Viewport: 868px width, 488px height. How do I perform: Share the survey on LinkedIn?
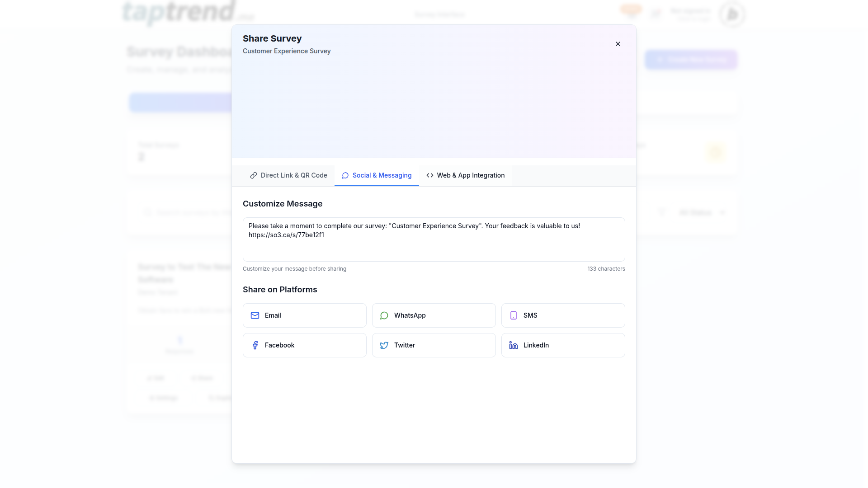tap(563, 345)
